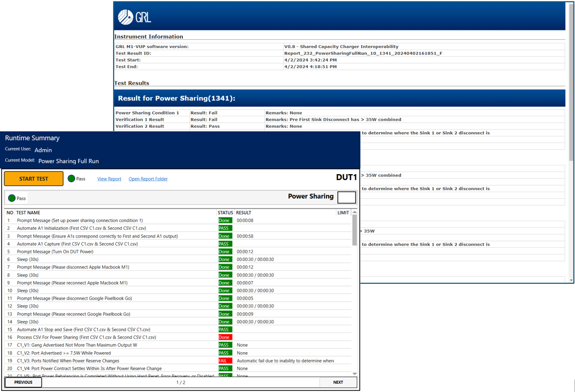Click the scrollbar up arrow in the test list

click(355, 212)
